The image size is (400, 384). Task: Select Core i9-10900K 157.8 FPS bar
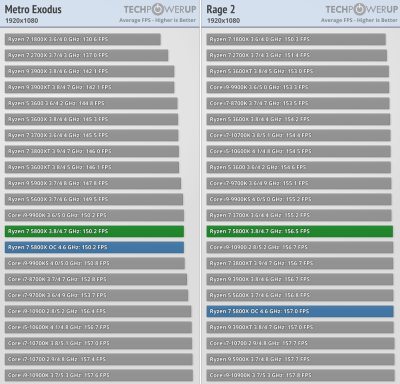click(x=301, y=375)
